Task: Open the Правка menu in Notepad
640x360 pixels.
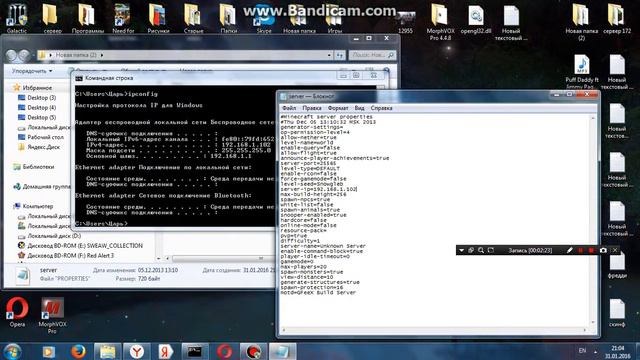Action: pos(312,108)
